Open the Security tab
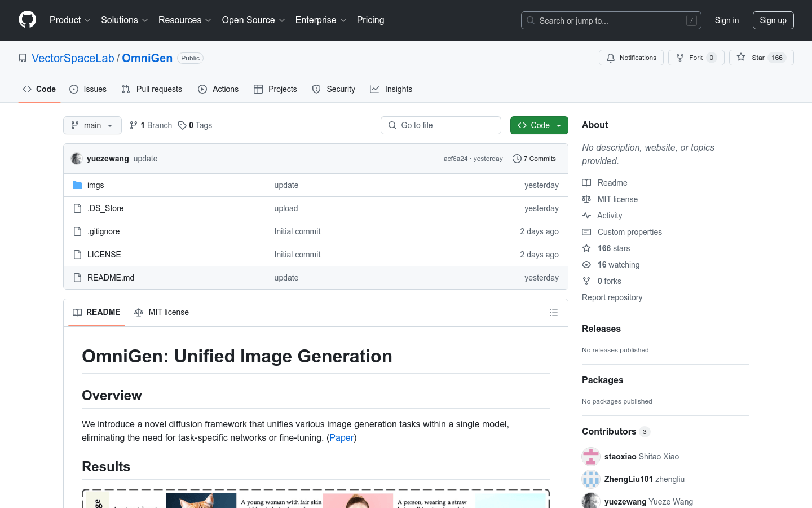This screenshot has width=812, height=508. click(334, 89)
